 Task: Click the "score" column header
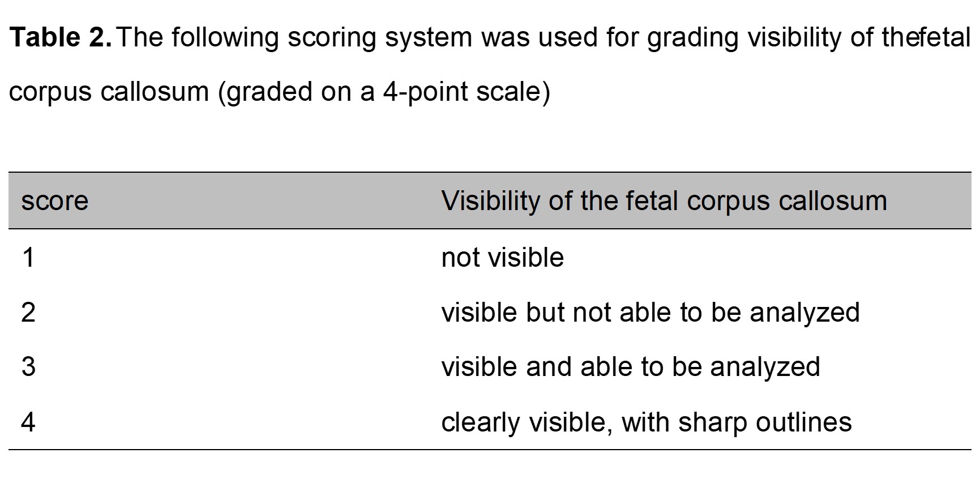(x=55, y=201)
